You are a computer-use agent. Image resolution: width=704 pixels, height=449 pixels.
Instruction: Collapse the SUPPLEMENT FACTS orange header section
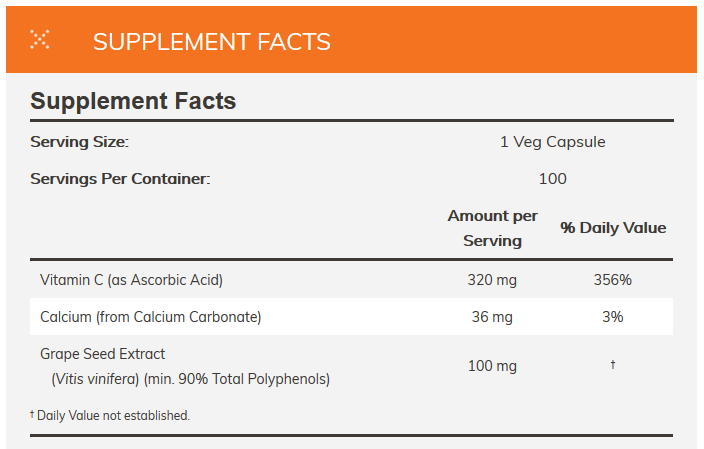coord(212,41)
